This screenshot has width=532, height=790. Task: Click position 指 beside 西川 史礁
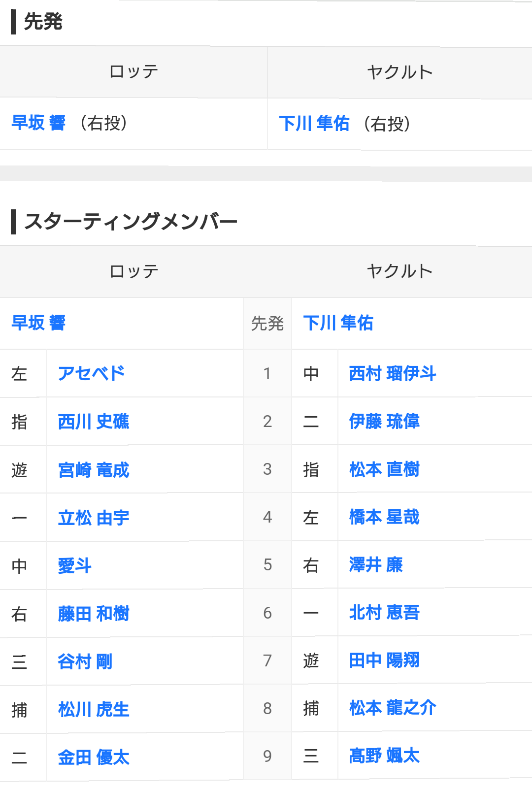click(x=19, y=422)
